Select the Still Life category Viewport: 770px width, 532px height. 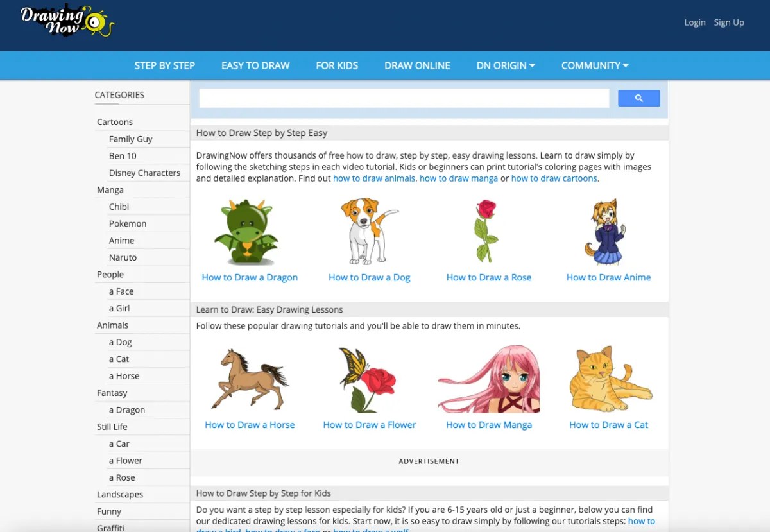pyautogui.click(x=112, y=427)
